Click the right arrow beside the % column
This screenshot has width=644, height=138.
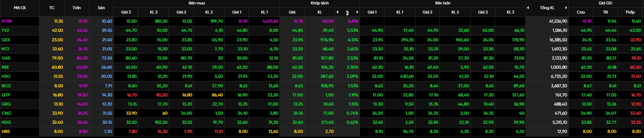(x=357, y=12)
